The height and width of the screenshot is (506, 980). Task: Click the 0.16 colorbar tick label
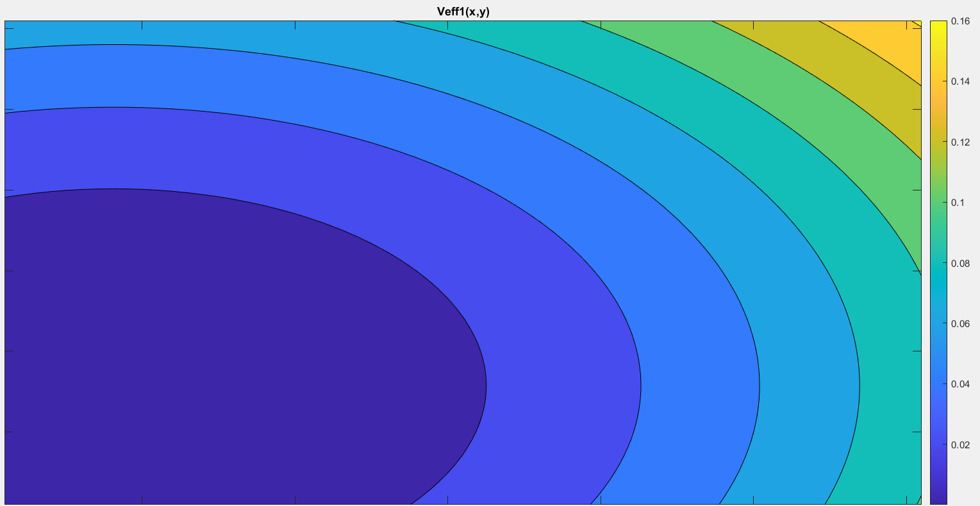pyautogui.click(x=959, y=21)
